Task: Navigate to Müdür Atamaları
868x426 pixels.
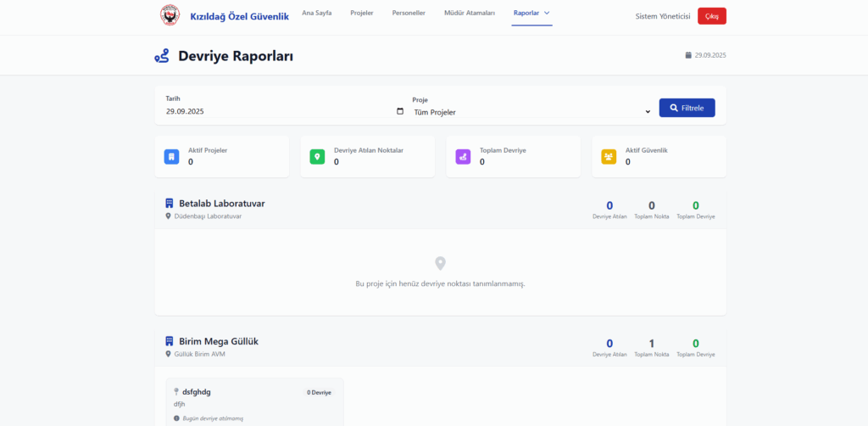Action: 470,13
